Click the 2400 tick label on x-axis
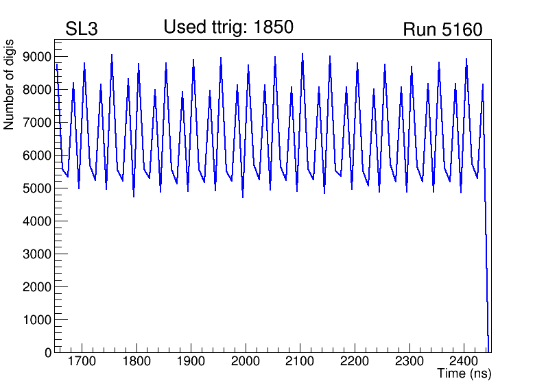546x392 pixels. click(x=464, y=361)
